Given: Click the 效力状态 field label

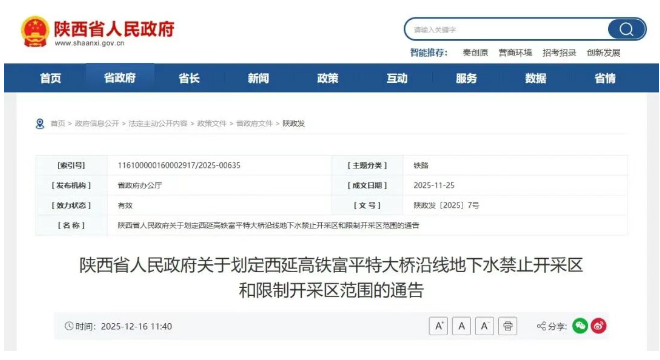Looking at the screenshot, I should 71,205.
